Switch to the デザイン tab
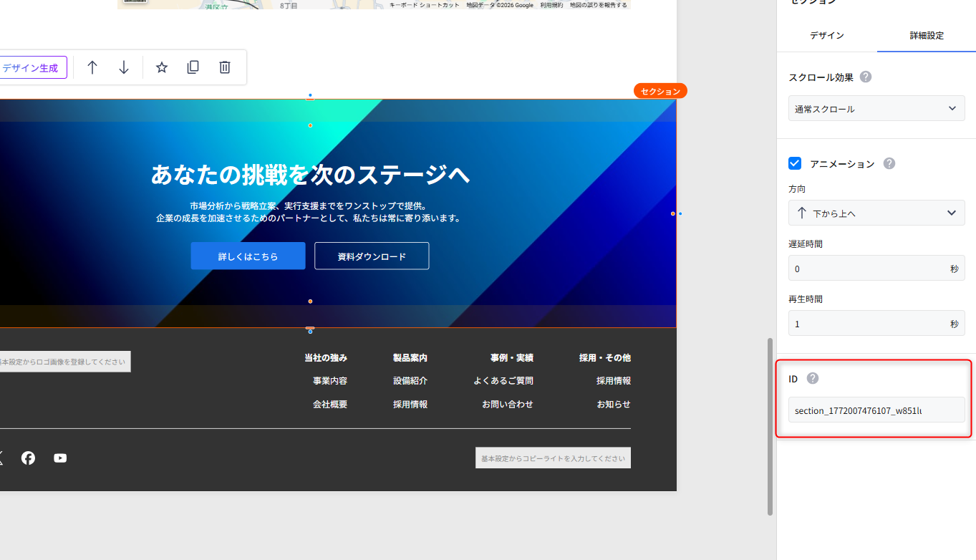This screenshot has height=560, width=976. tap(826, 35)
